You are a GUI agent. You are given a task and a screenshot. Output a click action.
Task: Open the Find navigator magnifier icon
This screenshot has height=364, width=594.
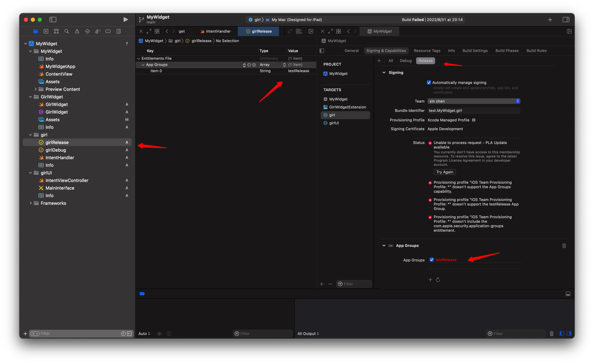pos(67,31)
